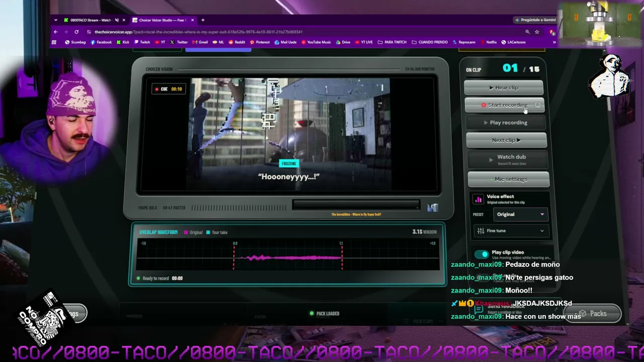Click the Watch dub button
The height and width of the screenshot is (362, 644).
click(x=508, y=159)
